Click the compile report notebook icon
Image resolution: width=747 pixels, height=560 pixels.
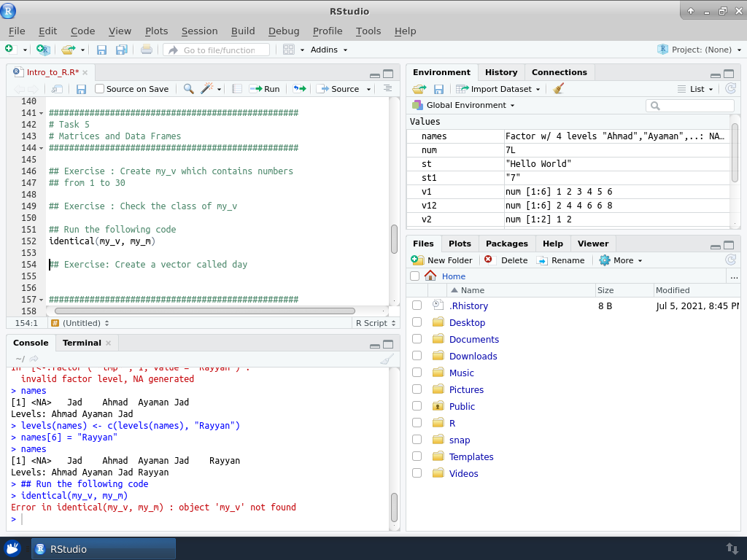[x=236, y=89]
